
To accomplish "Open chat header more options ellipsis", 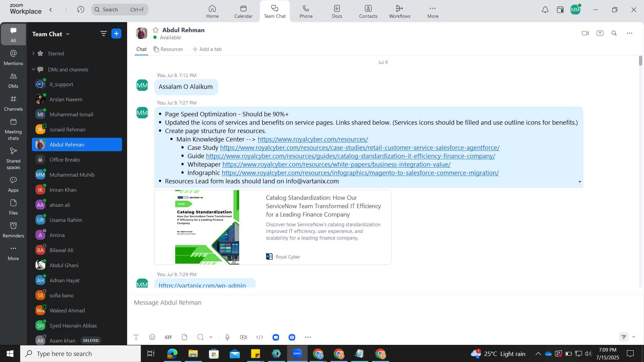I will [630, 33].
